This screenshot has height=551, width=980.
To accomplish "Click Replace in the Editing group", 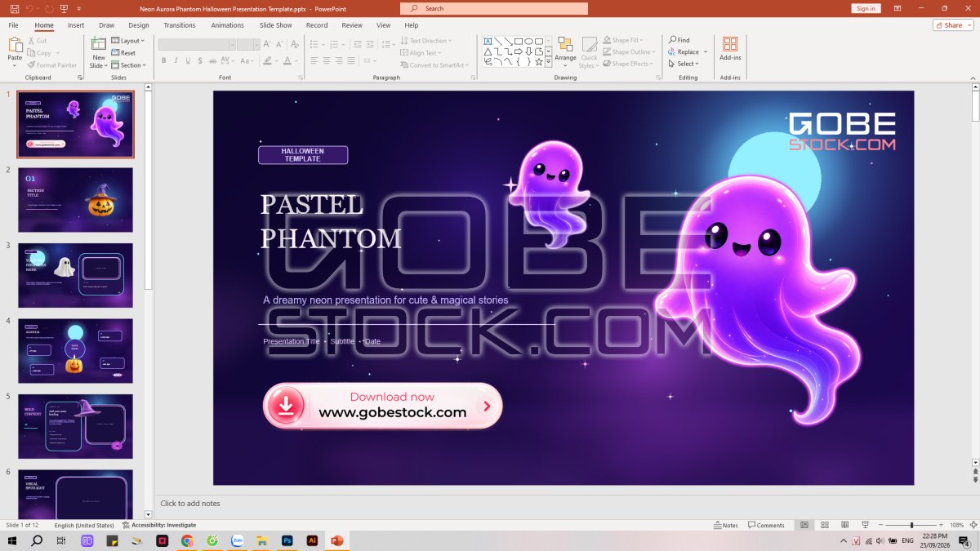I will (x=684, y=52).
